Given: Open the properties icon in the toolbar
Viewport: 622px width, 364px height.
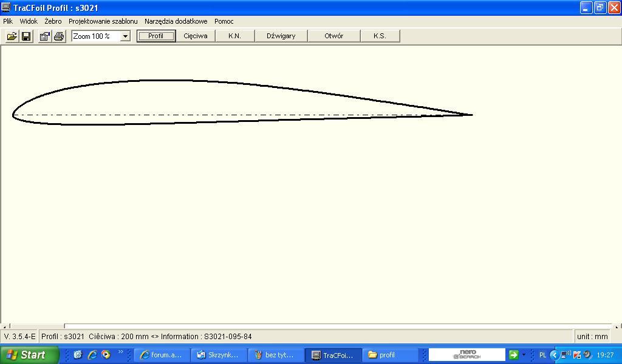Looking at the screenshot, I should [44, 36].
